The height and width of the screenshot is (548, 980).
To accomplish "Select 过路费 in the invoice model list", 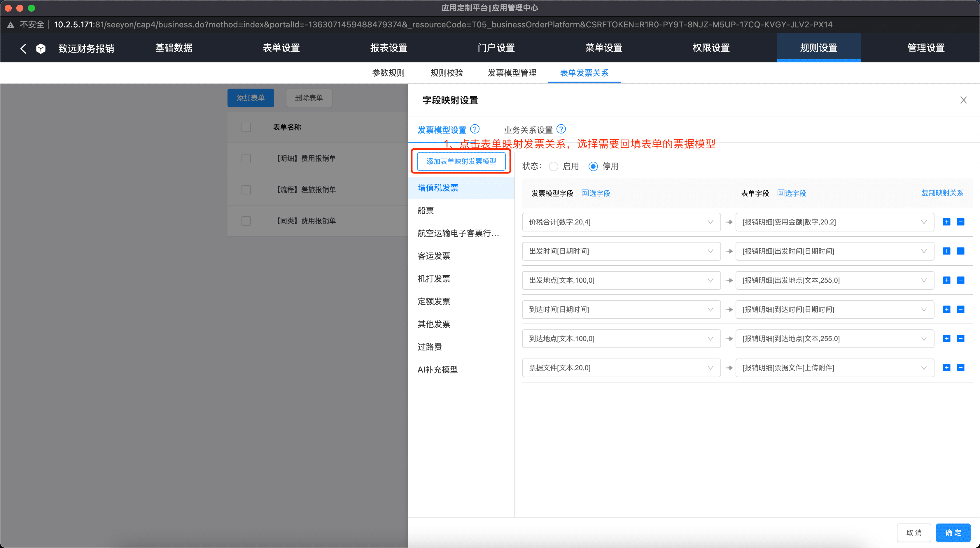I will point(461,347).
